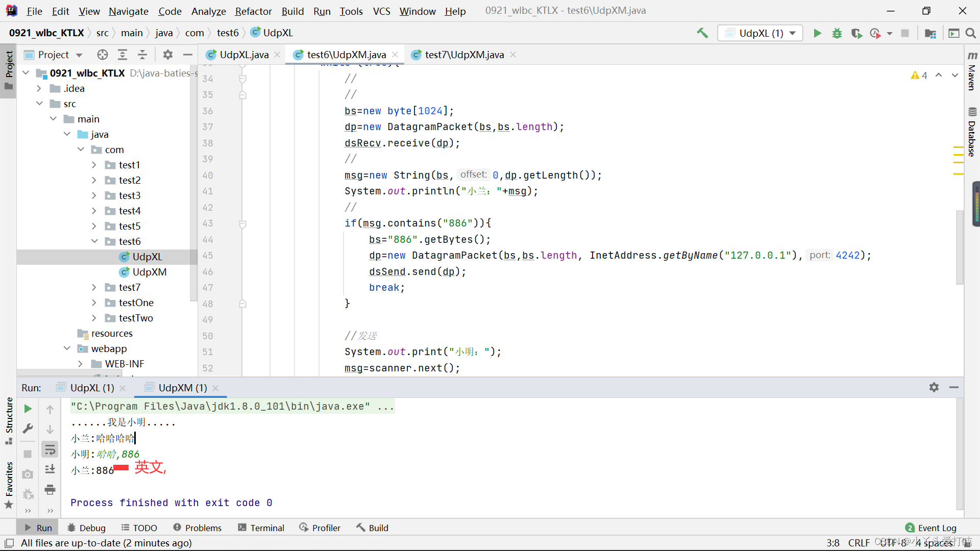Expand the .idea folder
Viewport: 980px width, 551px height.
39,88
